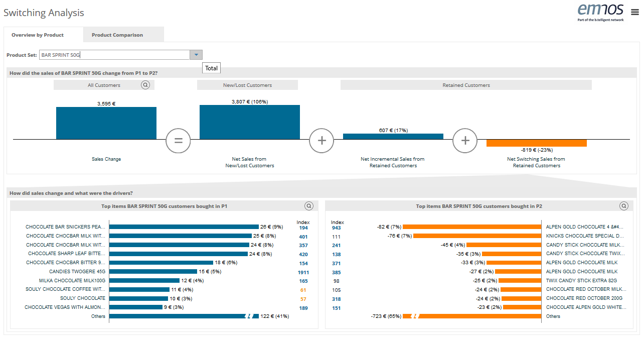Click the index value 943
644x337 pixels.
click(336, 228)
